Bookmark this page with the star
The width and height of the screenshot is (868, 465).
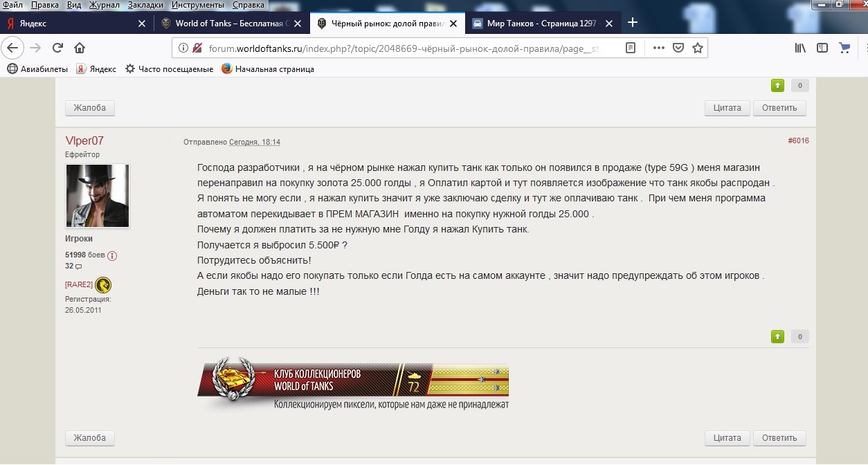coord(698,48)
